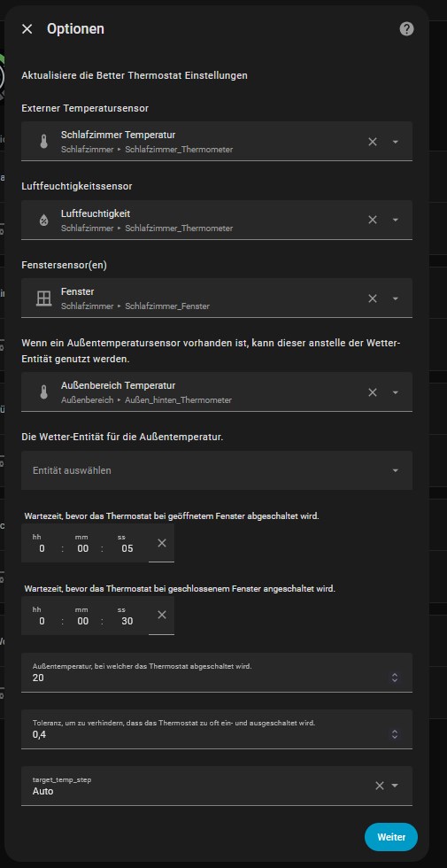The width and height of the screenshot is (447, 868).
Task: Reset the open-window delay time field
Action: point(161,543)
